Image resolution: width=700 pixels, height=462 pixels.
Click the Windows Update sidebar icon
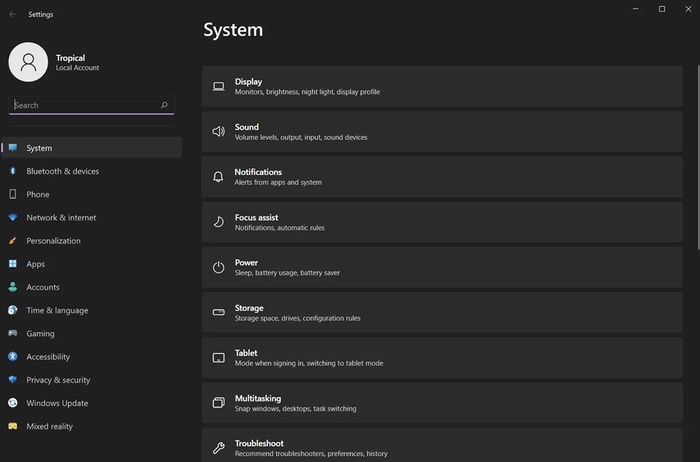pos(13,403)
